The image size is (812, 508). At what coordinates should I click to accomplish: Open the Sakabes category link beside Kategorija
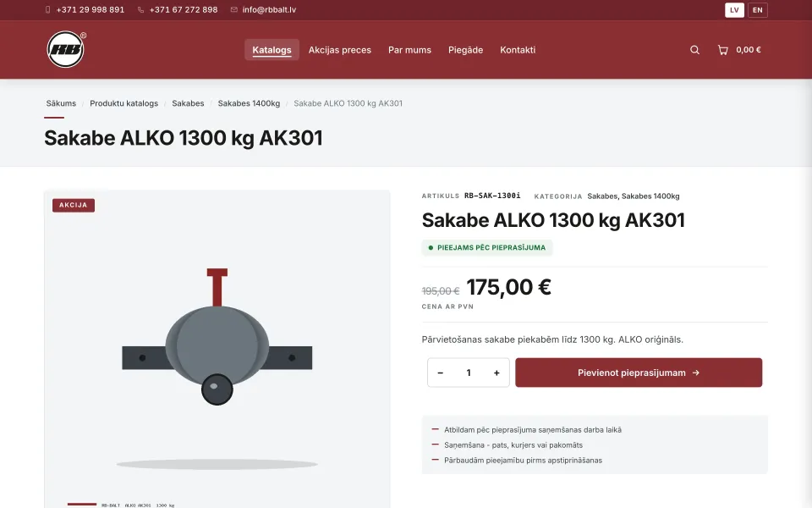(602, 196)
